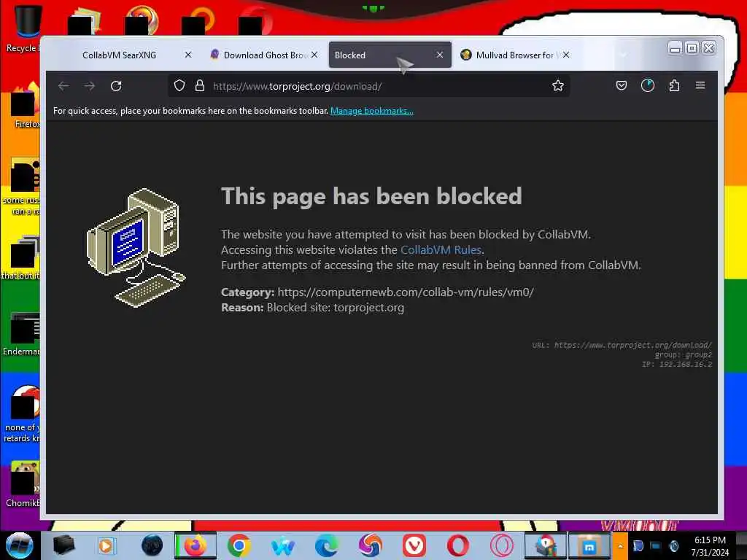The width and height of the screenshot is (747, 560).
Task: Open the Manage bookmarks link
Action: [x=371, y=111]
